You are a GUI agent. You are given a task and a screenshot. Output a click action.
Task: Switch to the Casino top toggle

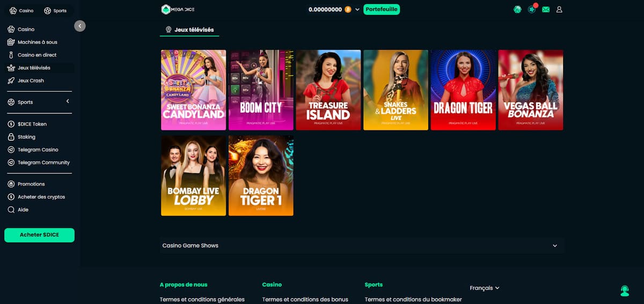(21, 11)
